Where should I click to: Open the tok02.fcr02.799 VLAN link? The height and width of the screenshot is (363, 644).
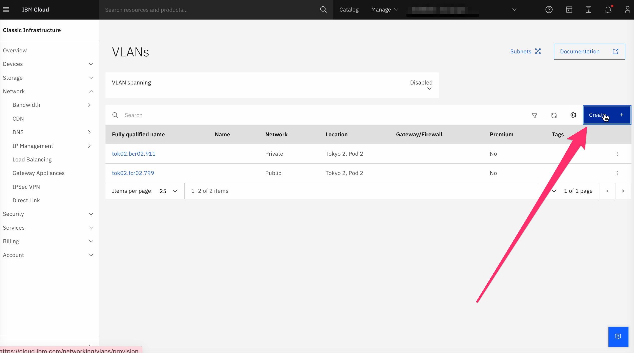point(133,173)
